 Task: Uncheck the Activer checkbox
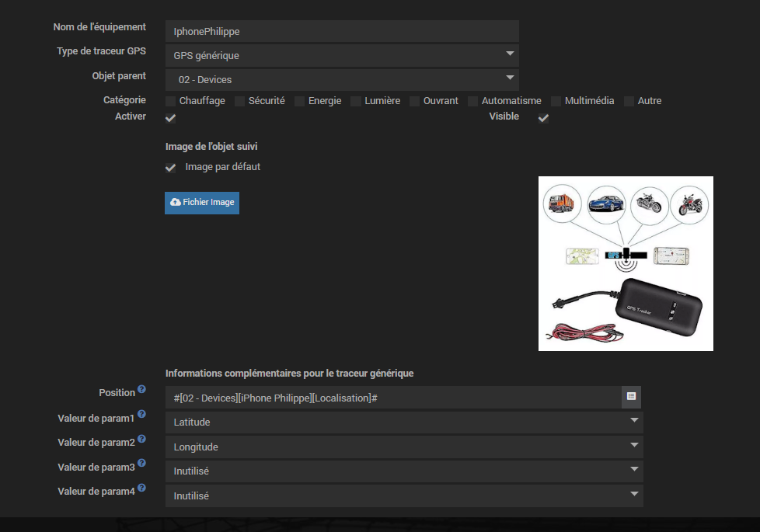pyautogui.click(x=171, y=118)
